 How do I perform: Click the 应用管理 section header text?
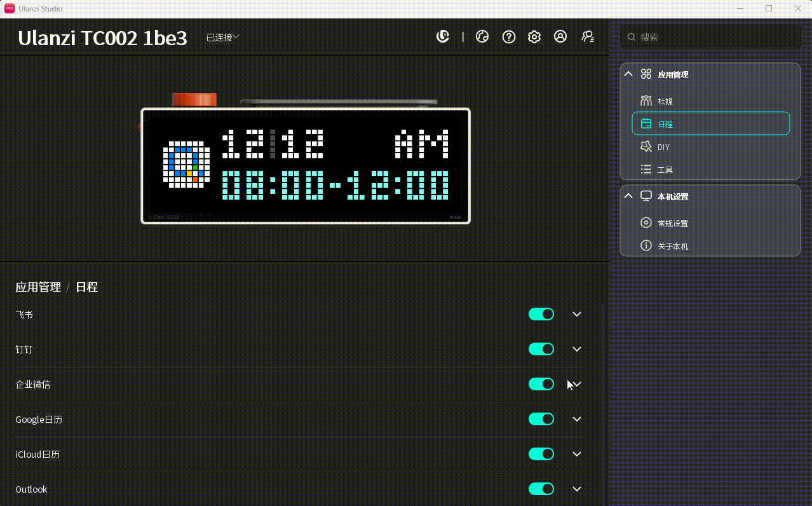tap(673, 74)
